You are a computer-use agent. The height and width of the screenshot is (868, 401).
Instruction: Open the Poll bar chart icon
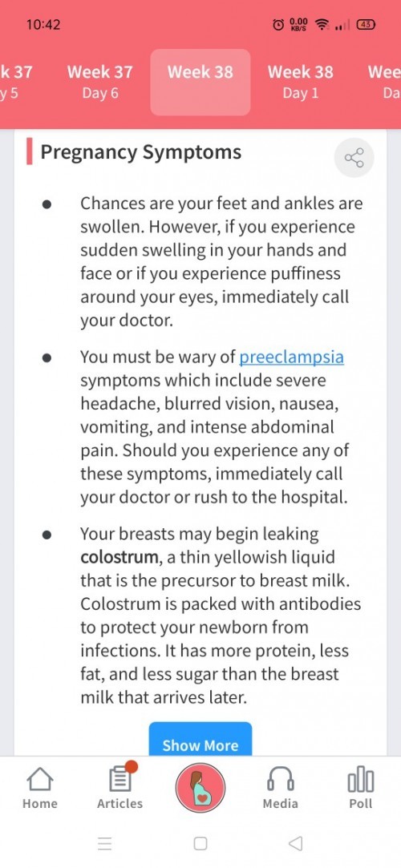click(361, 779)
